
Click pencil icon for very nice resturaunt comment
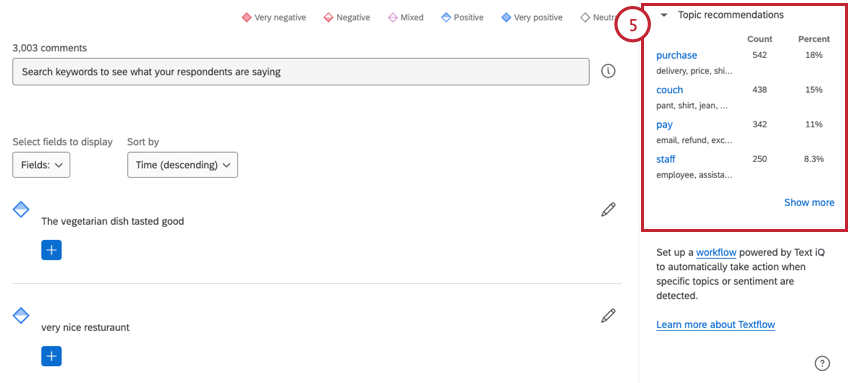[608, 316]
